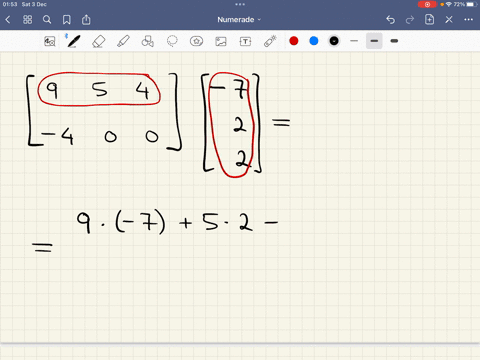Close the editing toolbar with X
Viewport: 480px width, 360px height.
pyautogui.click(x=449, y=20)
